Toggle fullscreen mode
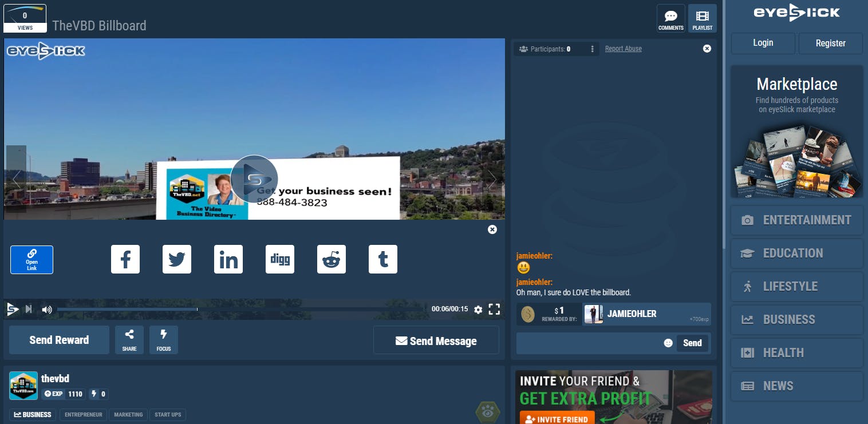 point(494,310)
